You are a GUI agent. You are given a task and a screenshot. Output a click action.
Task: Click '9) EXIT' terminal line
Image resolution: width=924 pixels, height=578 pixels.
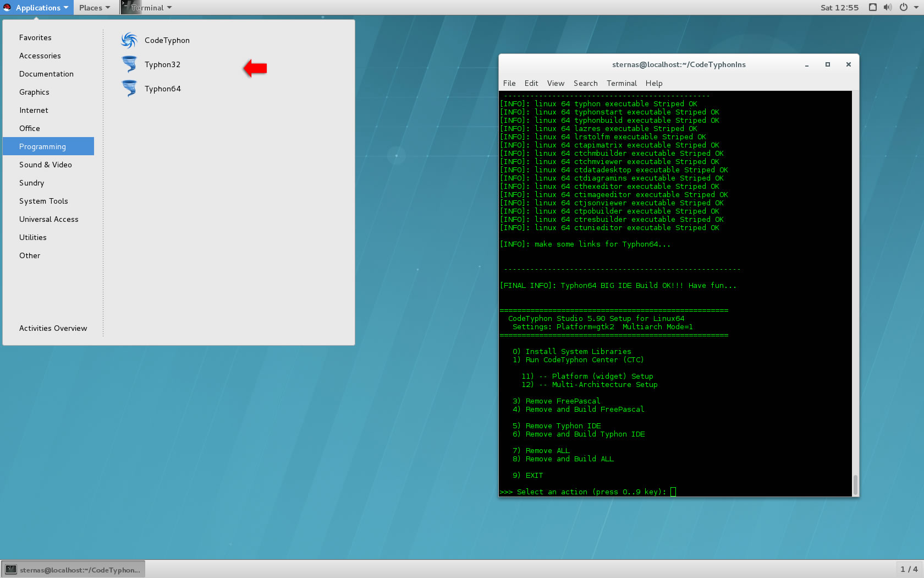tap(527, 475)
